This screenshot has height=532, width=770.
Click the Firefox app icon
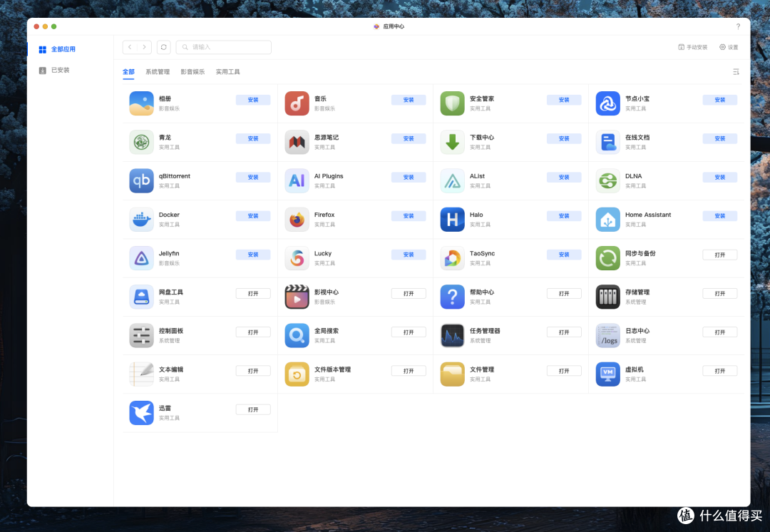[x=297, y=220]
